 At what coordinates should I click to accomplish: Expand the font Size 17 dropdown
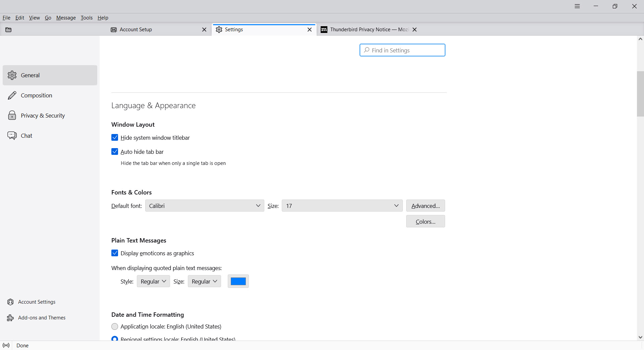point(342,206)
